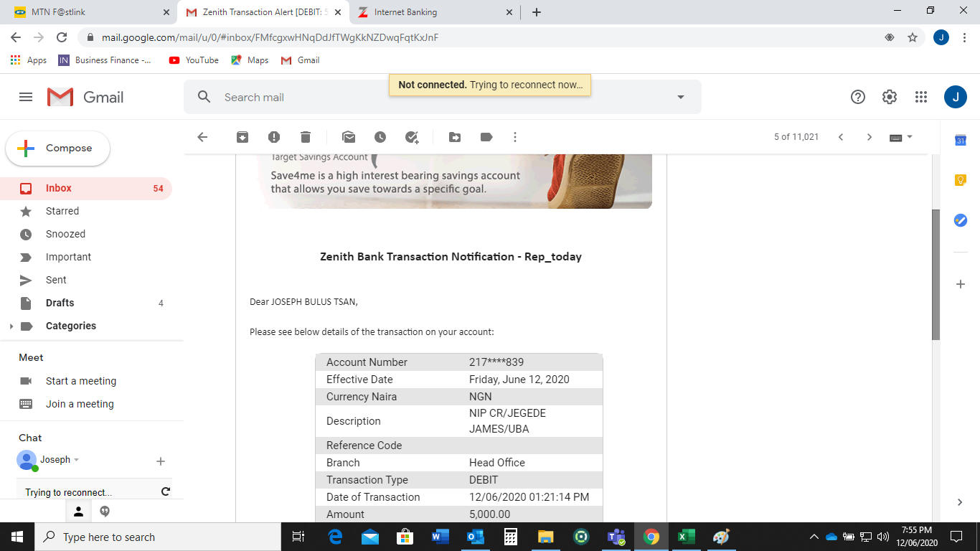Open the Move to folder icon
The width and height of the screenshot is (980, 551).
point(455,137)
